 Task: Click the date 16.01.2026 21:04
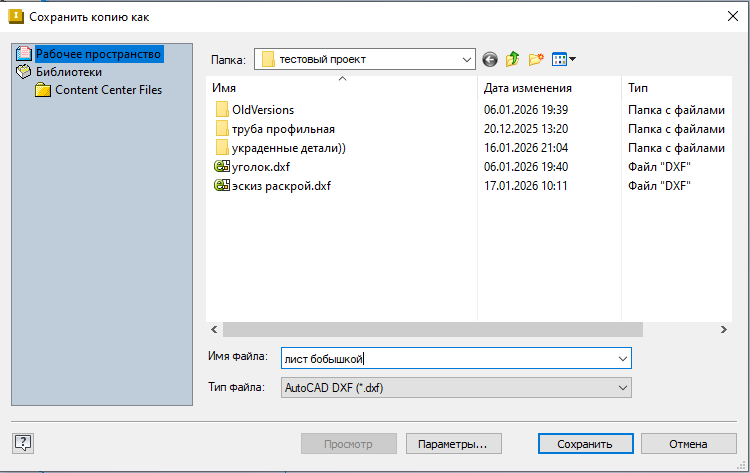(526, 148)
